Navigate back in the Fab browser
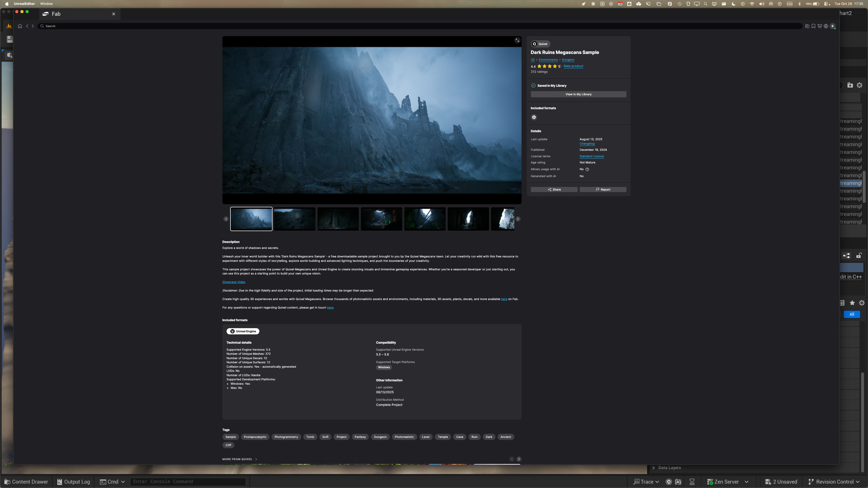The height and width of the screenshot is (488, 868). click(27, 26)
